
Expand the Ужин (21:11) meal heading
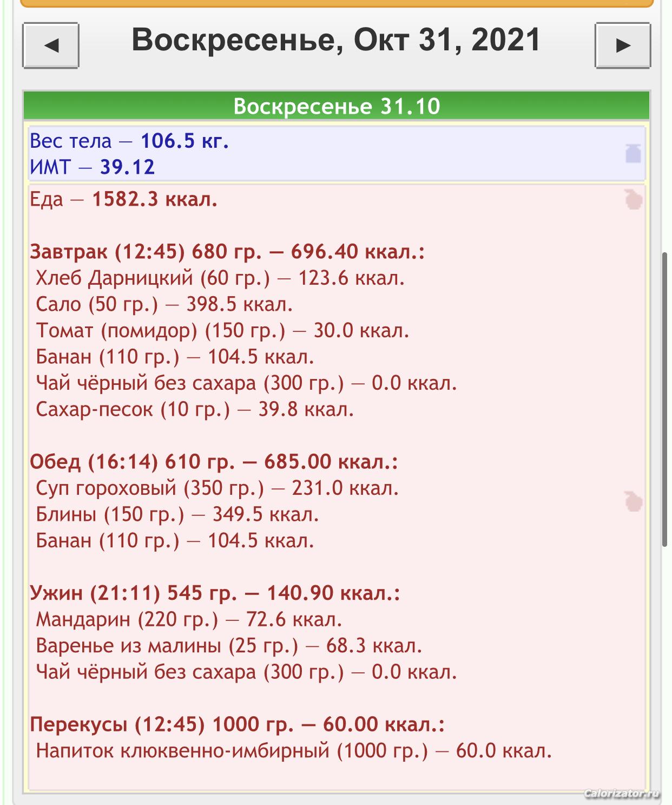[215, 593]
